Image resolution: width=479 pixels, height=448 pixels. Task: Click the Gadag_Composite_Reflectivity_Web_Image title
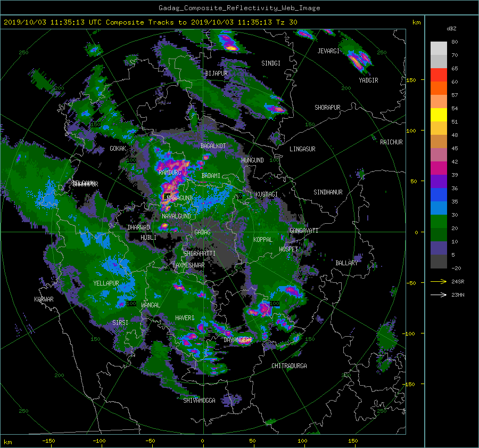(239, 8)
